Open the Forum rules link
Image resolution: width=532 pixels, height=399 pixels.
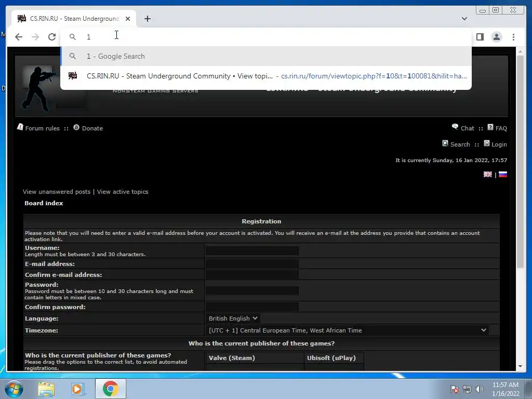(42, 128)
